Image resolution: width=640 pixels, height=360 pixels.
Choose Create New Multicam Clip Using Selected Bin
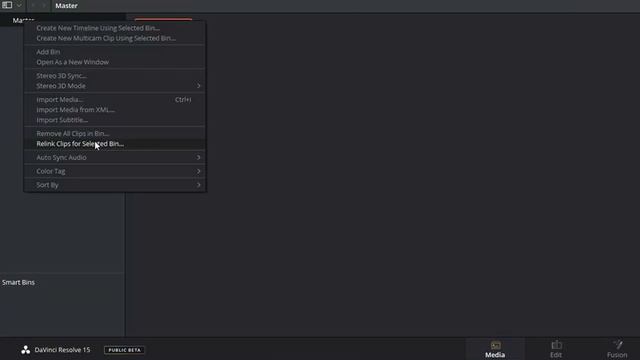(x=106, y=38)
